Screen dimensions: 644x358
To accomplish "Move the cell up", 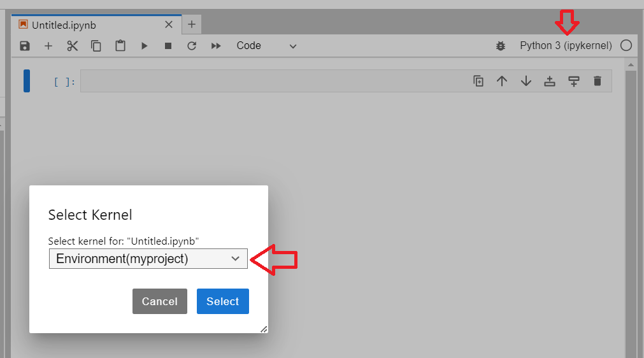I will pyautogui.click(x=502, y=81).
